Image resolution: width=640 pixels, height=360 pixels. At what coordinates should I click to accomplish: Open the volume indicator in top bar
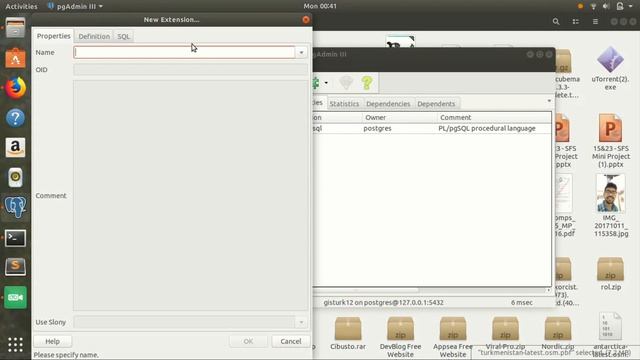coord(606,6)
